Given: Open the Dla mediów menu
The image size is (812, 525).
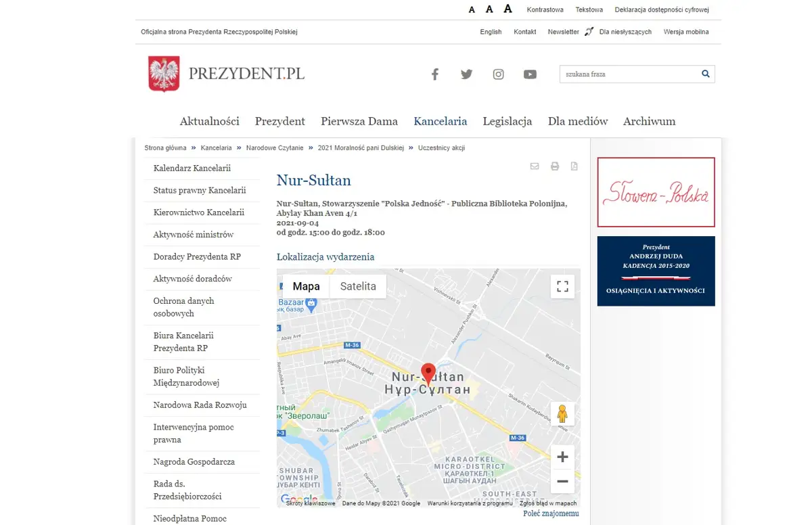Looking at the screenshot, I should coord(578,122).
